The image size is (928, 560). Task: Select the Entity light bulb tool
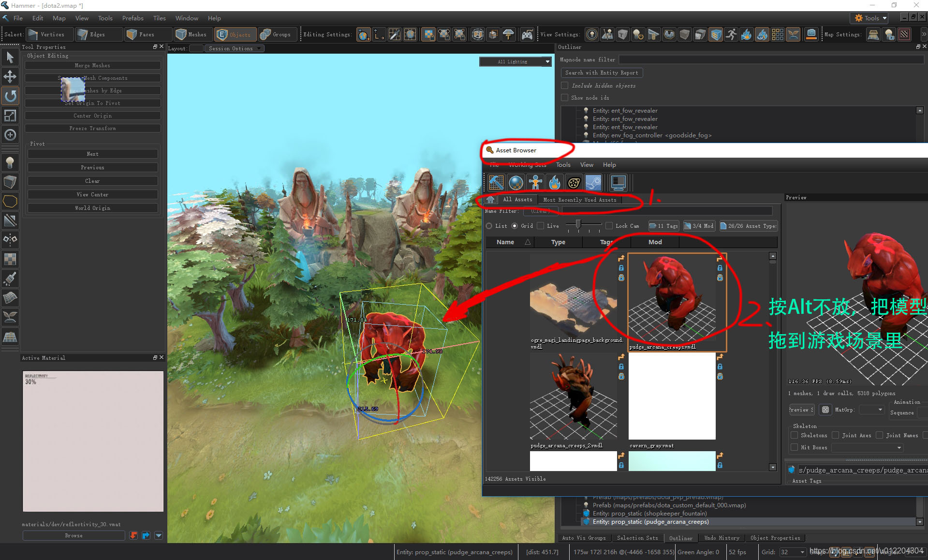(x=10, y=162)
